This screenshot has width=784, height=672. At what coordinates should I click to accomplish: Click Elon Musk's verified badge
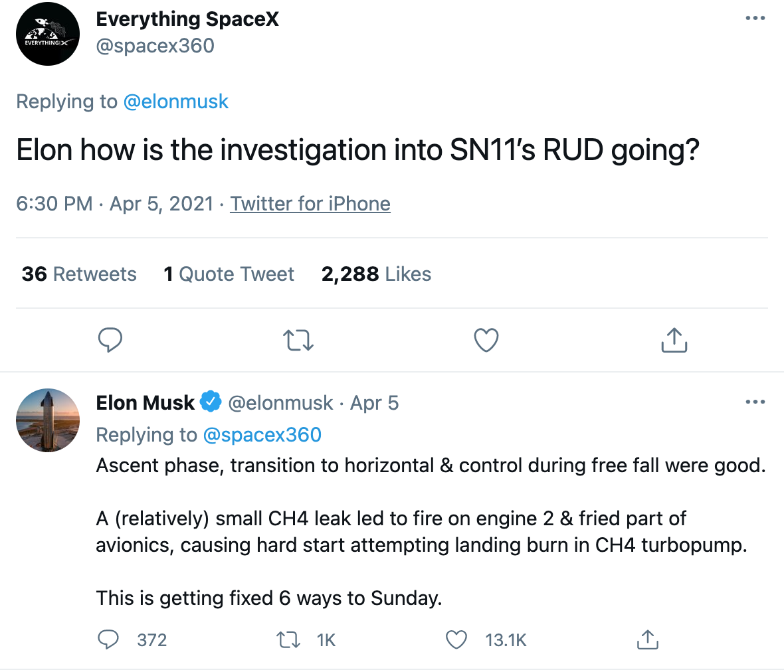coord(211,402)
